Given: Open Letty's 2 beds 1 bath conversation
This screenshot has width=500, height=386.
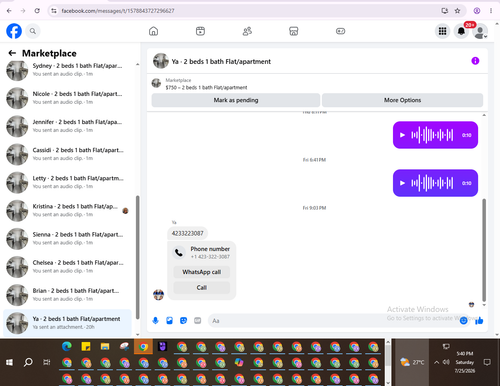Looking at the screenshot, I should tap(68, 182).
